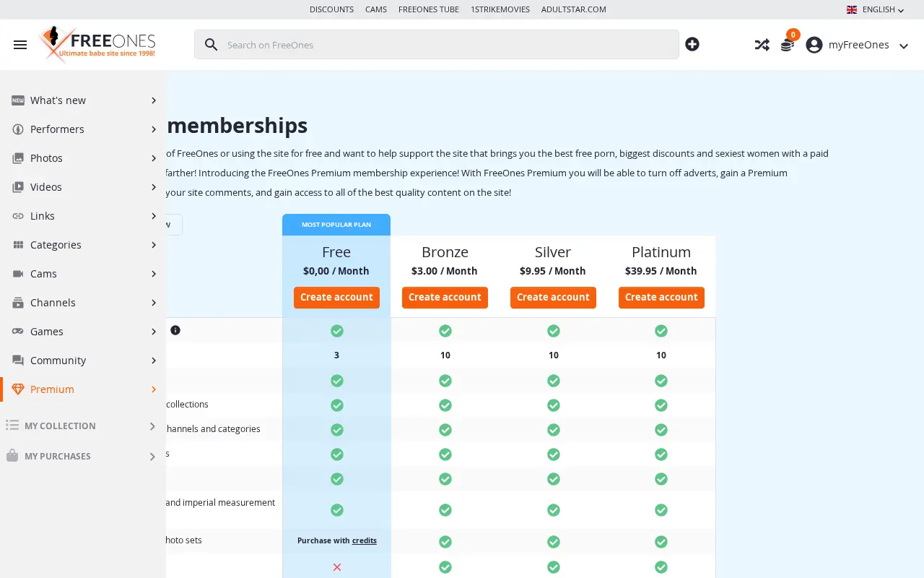The height and width of the screenshot is (578, 924).
Task: Expand the Community submenu chevron
Action: (154, 361)
